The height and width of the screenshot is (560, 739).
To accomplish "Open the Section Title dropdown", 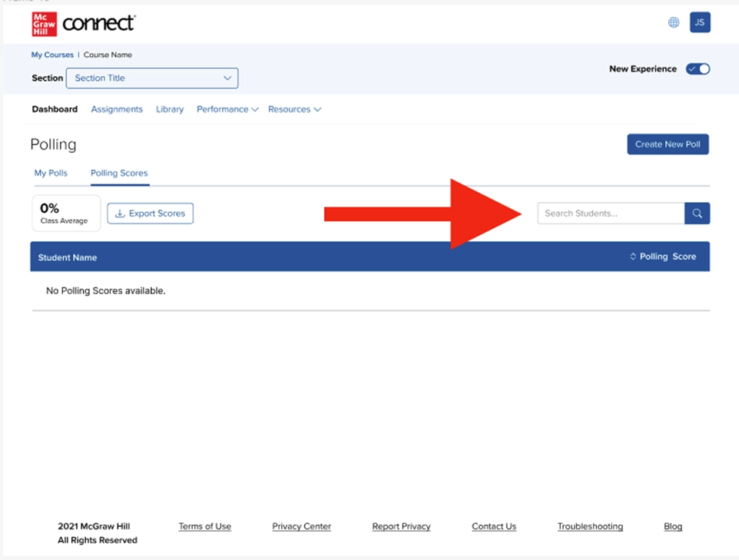I will (x=152, y=78).
